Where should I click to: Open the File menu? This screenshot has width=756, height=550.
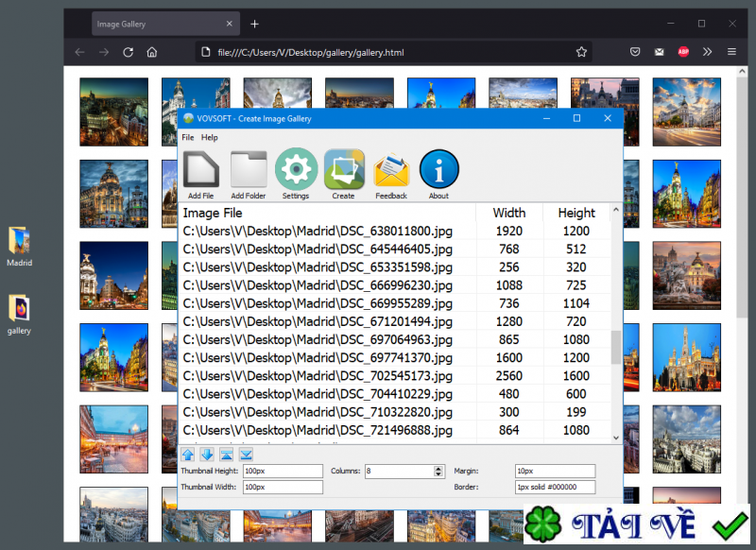188,137
